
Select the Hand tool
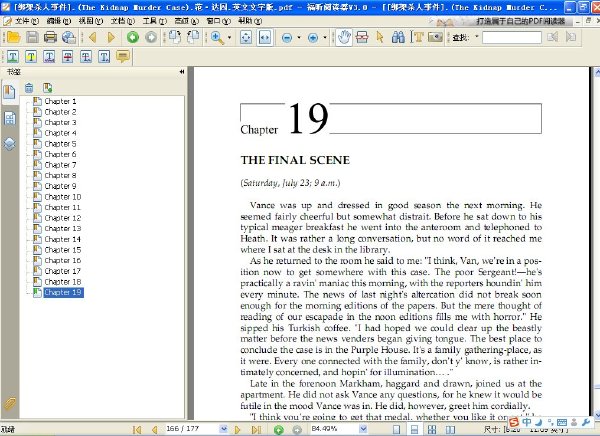point(344,38)
